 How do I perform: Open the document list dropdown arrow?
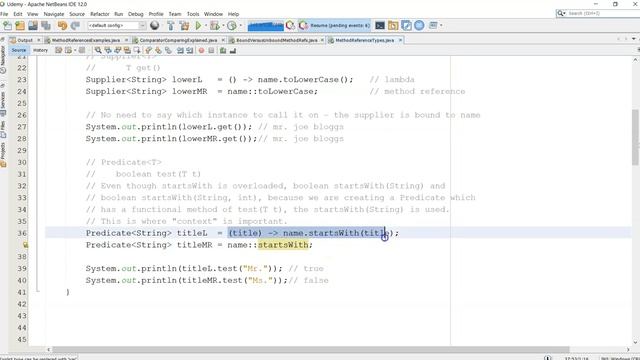pyautogui.click(x=634, y=39)
